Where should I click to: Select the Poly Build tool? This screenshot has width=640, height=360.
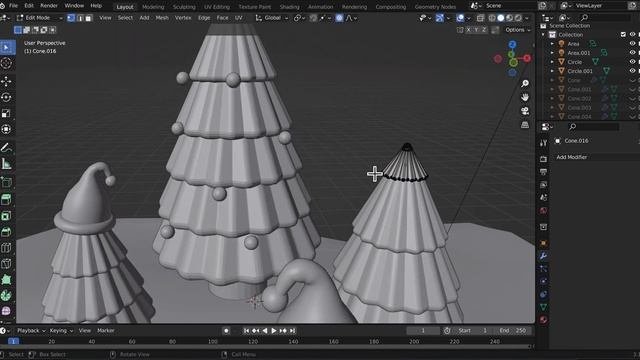coord(6,280)
